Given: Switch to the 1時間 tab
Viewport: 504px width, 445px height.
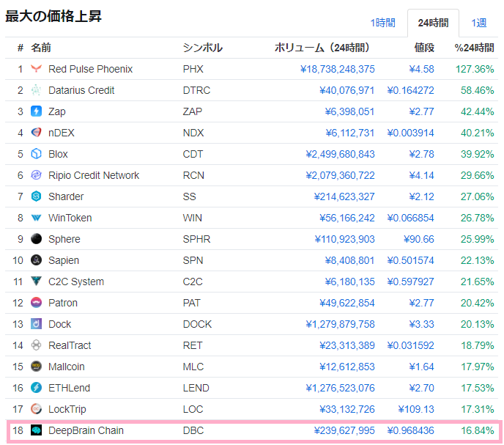Looking at the screenshot, I should pos(382,23).
